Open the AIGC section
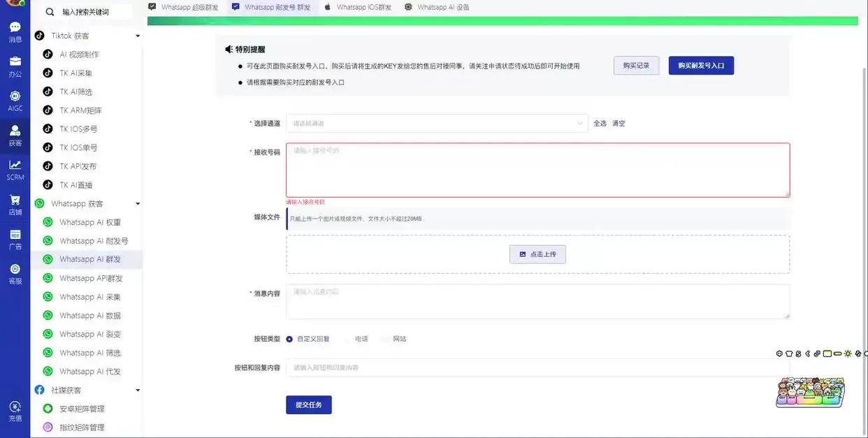 click(15, 101)
